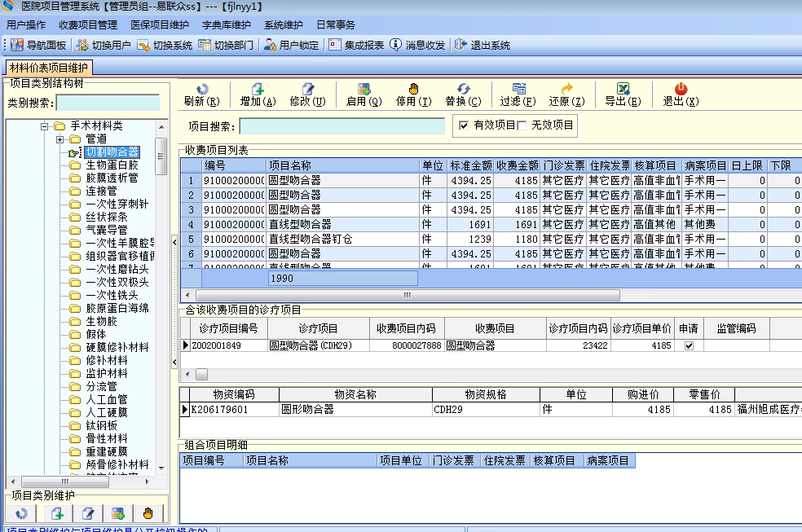802x532 pixels.
Task: Click 切换部门 switch department toolbar item
Action: [x=226, y=45]
